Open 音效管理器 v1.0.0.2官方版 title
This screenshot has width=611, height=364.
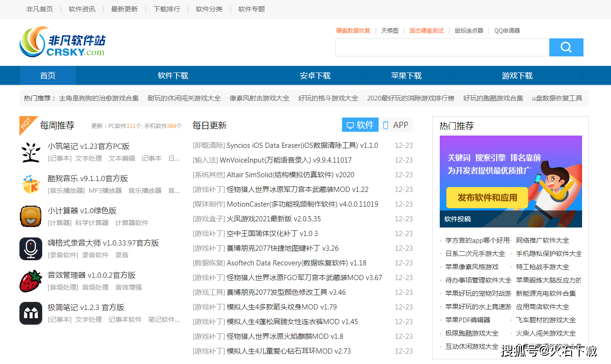pos(92,275)
